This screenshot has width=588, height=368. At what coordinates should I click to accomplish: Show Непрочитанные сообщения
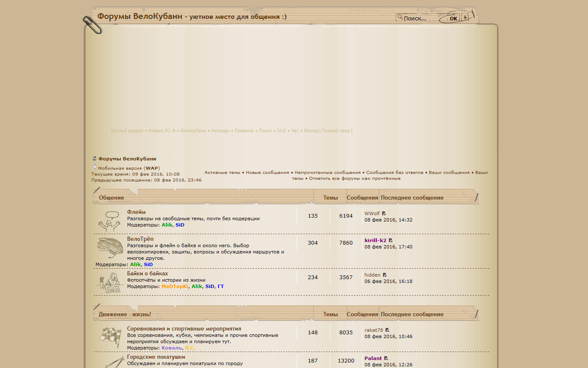(x=327, y=173)
